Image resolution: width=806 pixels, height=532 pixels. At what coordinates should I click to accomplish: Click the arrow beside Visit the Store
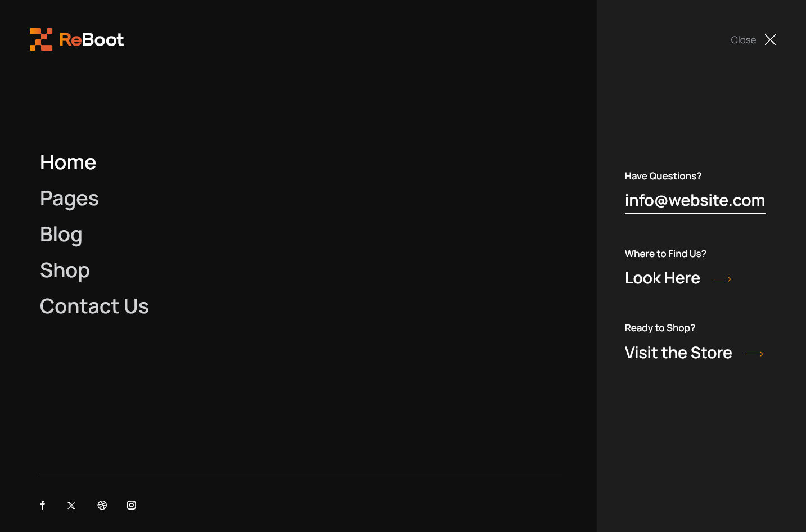click(x=755, y=354)
